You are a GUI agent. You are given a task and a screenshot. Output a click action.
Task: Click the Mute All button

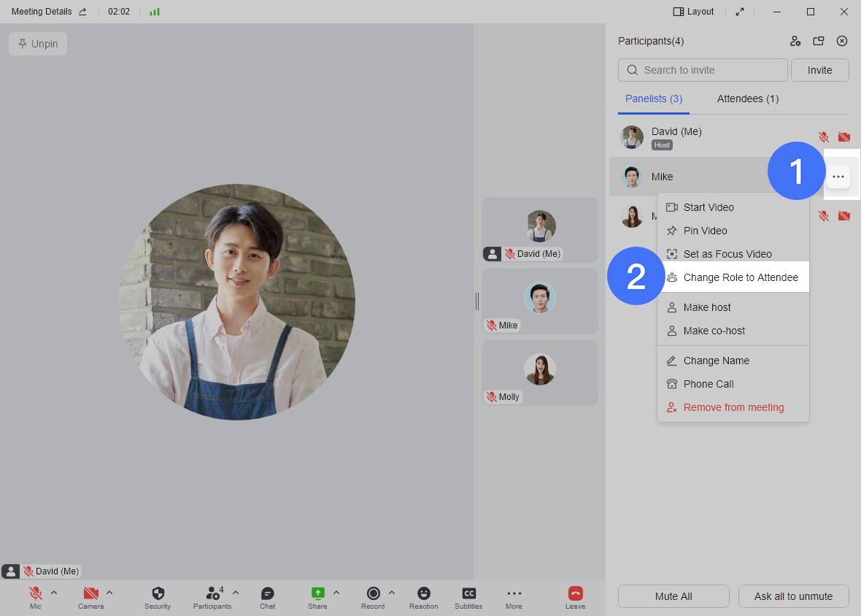673,597
